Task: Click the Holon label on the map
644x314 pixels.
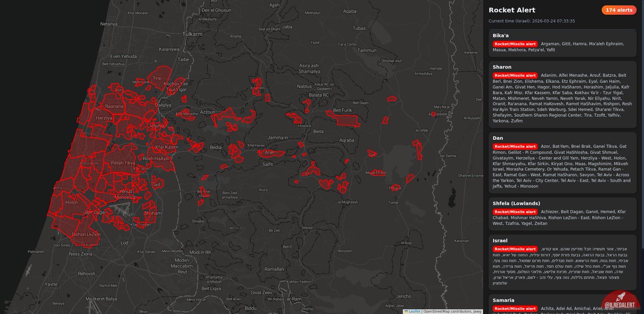Action: tap(71, 203)
